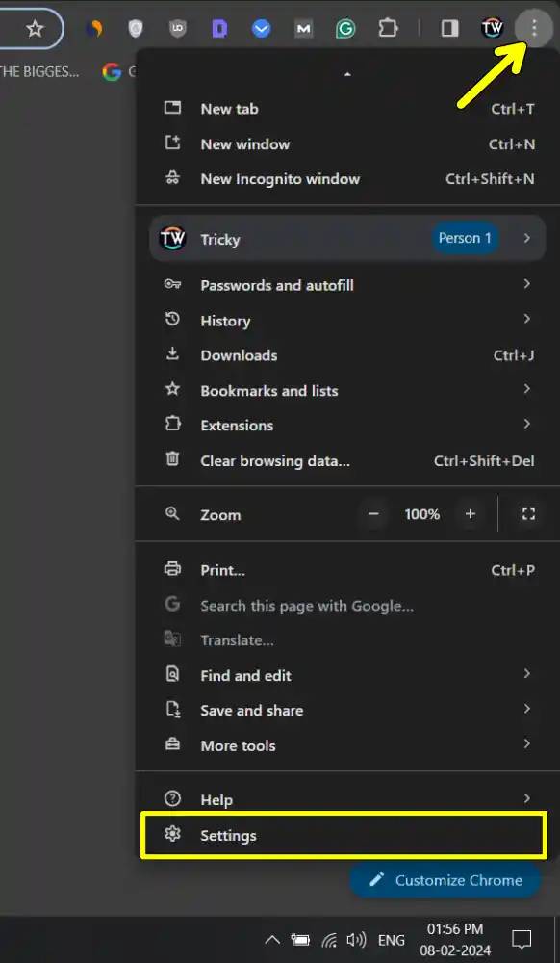Select New Incognito window
Screen dimensions: 560x963
[280, 179]
